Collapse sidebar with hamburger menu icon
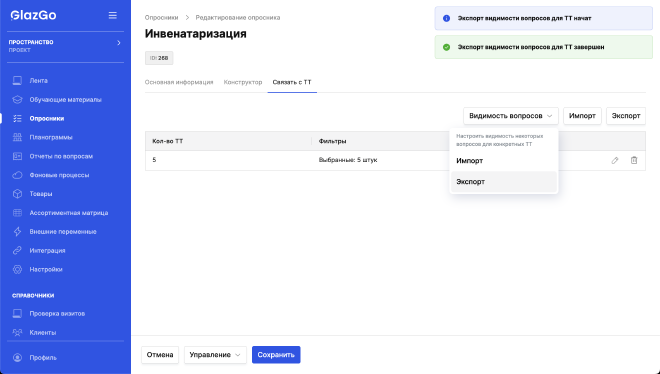Image resolution: width=660 pixels, height=374 pixels. coord(113,15)
